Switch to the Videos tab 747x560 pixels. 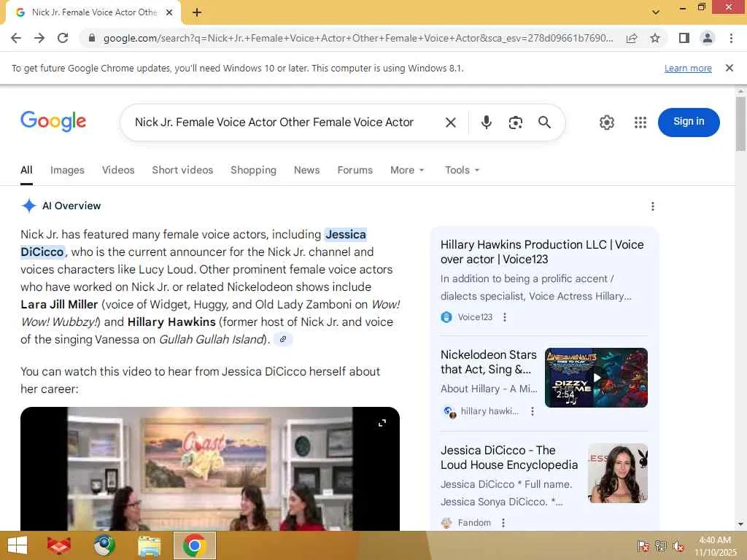118,170
